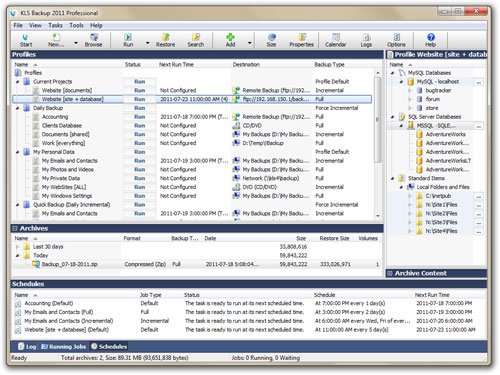Click the Last 30 days folder icon
The height and width of the screenshot is (375, 500).
click(x=27, y=247)
